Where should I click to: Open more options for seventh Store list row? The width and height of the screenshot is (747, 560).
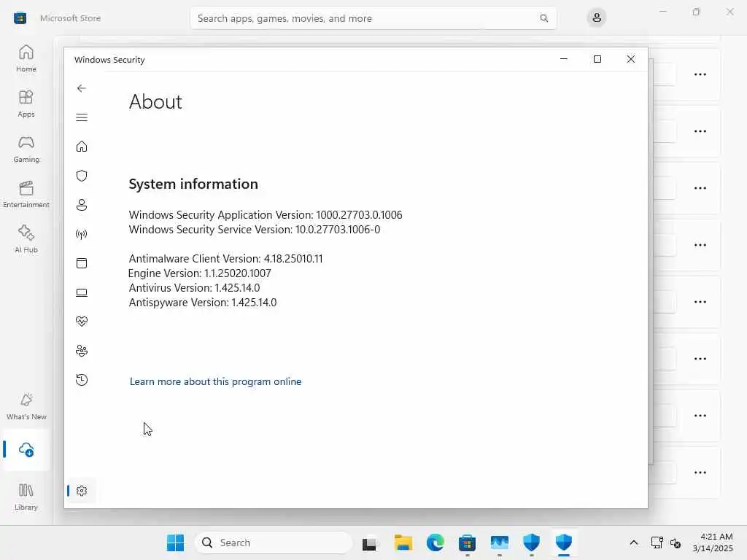[700, 416]
